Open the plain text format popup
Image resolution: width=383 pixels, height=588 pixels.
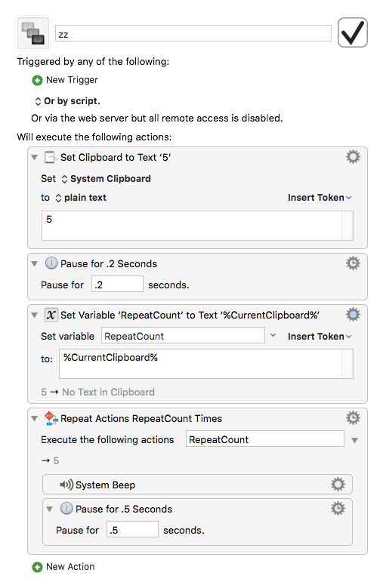click(x=81, y=198)
